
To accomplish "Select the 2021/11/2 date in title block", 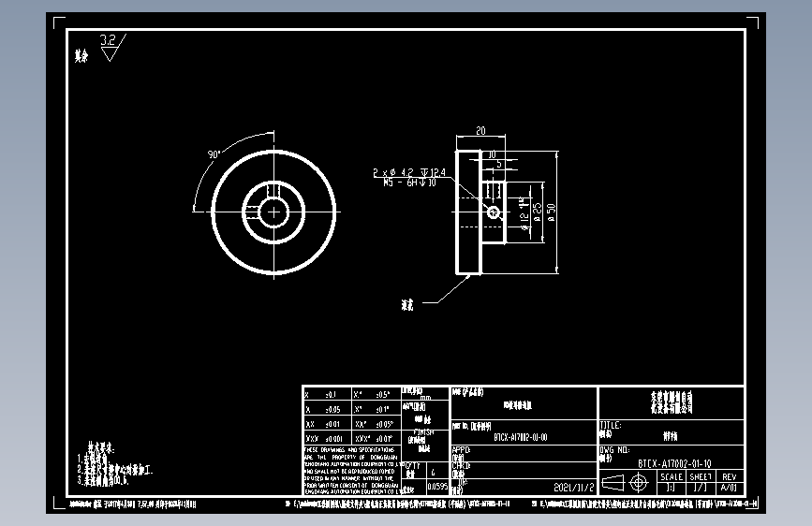I will click(x=574, y=488).
